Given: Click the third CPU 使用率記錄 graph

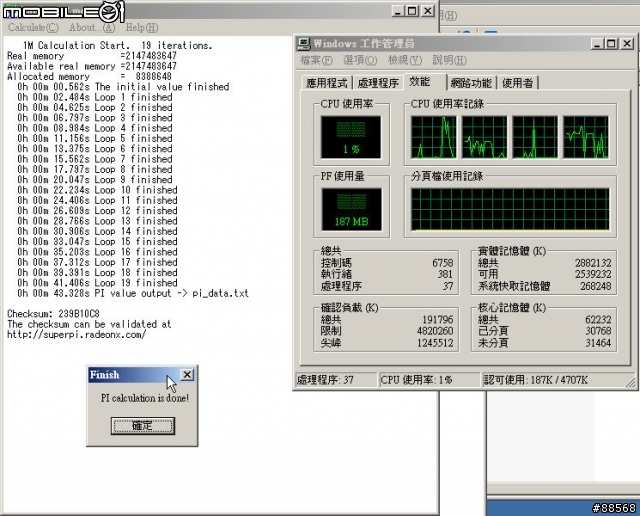Looking at the screenshot, I should pos(535,137).
